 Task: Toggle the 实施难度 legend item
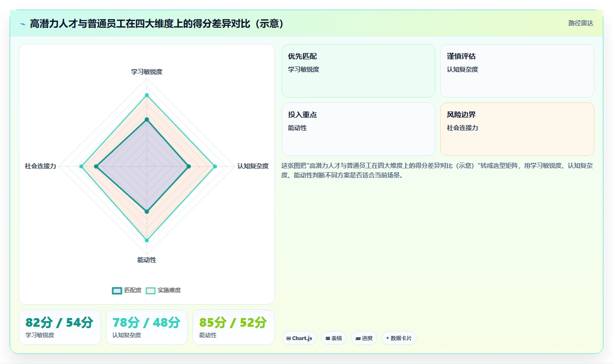pos(163,290)
